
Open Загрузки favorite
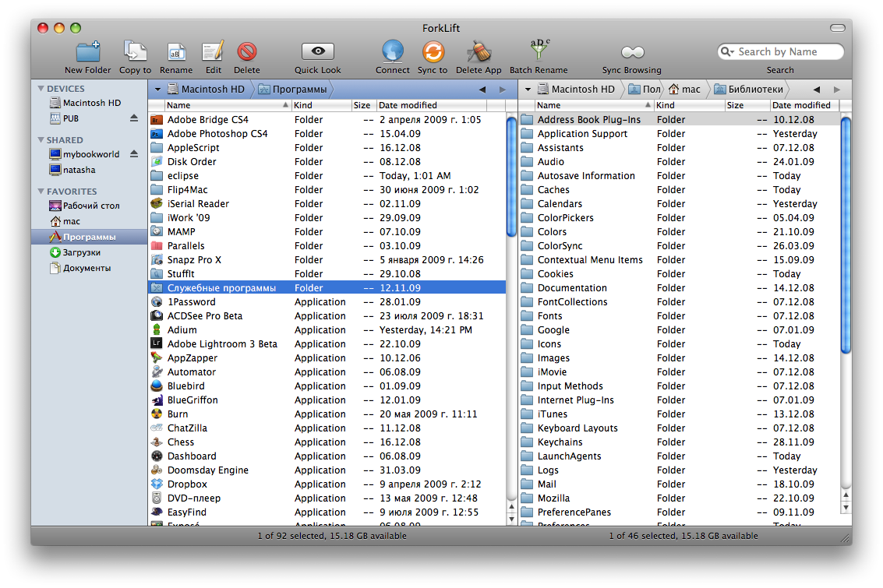[x=76, y=252]
